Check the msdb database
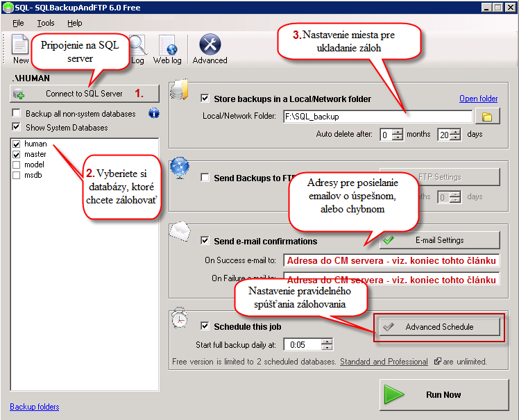 16,175
